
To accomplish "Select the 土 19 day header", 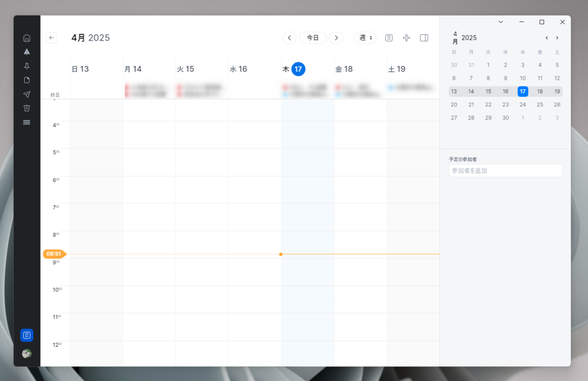I will coord(397,69).
